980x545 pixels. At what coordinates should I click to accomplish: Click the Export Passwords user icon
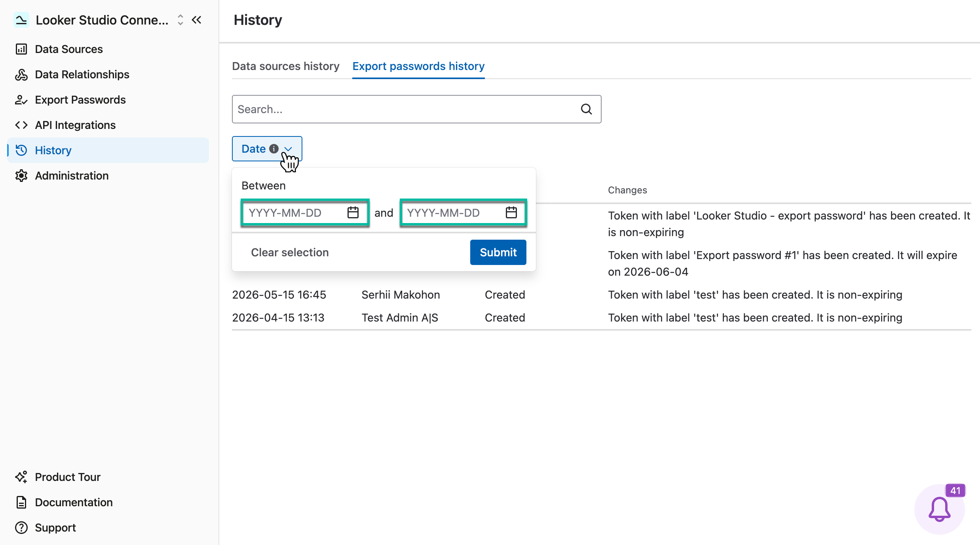click(x=21, y=100)
